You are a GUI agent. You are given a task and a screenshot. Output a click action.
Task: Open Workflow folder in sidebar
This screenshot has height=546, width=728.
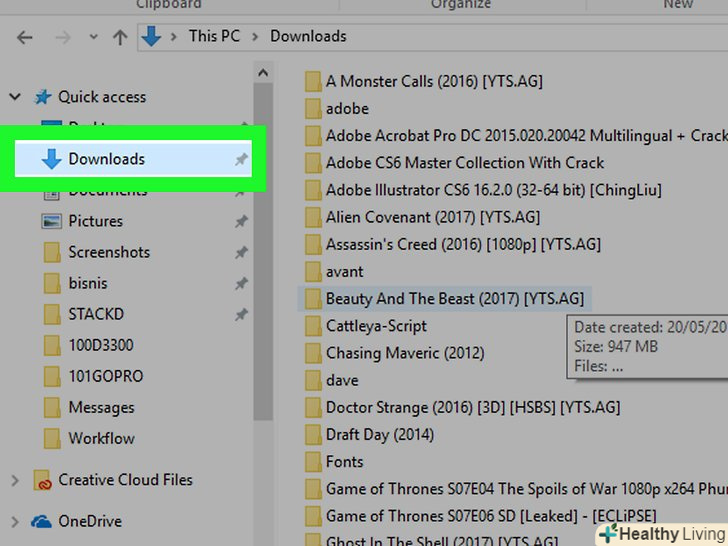click(x=102, y=439)
